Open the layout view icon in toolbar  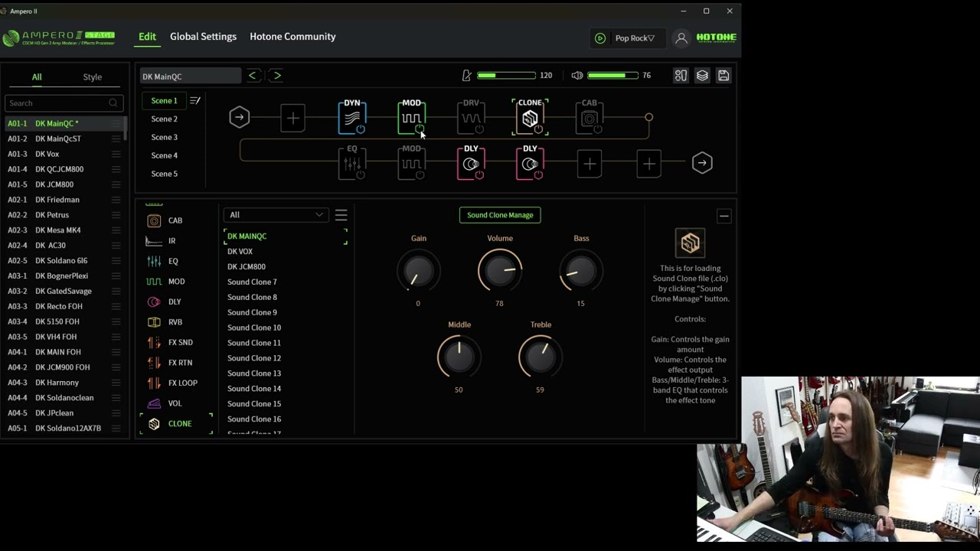681,75
